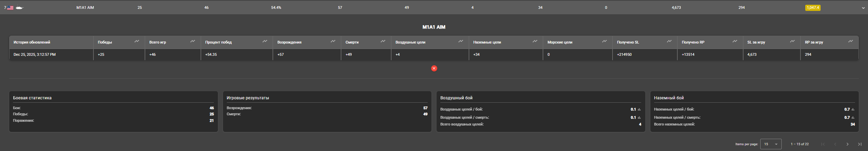Image resolution: width=868 pixels, height=151 pixels.
Task: Click bar chart icon beside Воздушных целей / бой
Action: pyautogui.click(x=639, y=110)
